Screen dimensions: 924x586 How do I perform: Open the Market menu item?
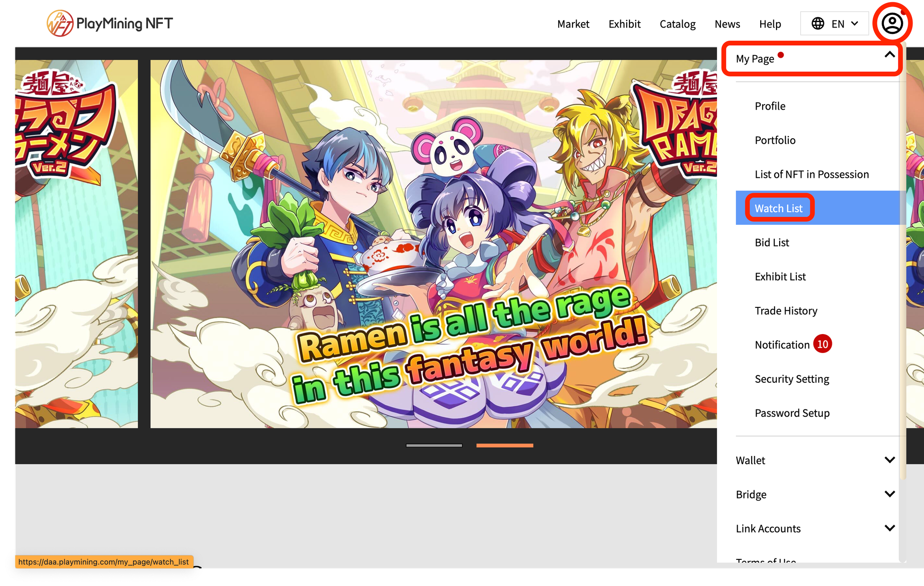[x=573, y=24]
